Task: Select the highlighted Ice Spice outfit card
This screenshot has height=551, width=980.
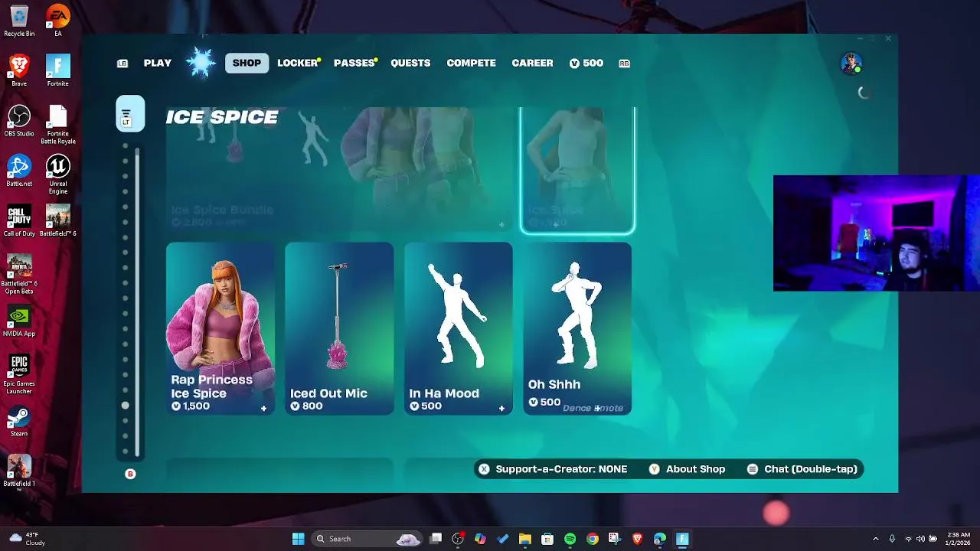Action: pyautogui.click(x=577, y=170)
